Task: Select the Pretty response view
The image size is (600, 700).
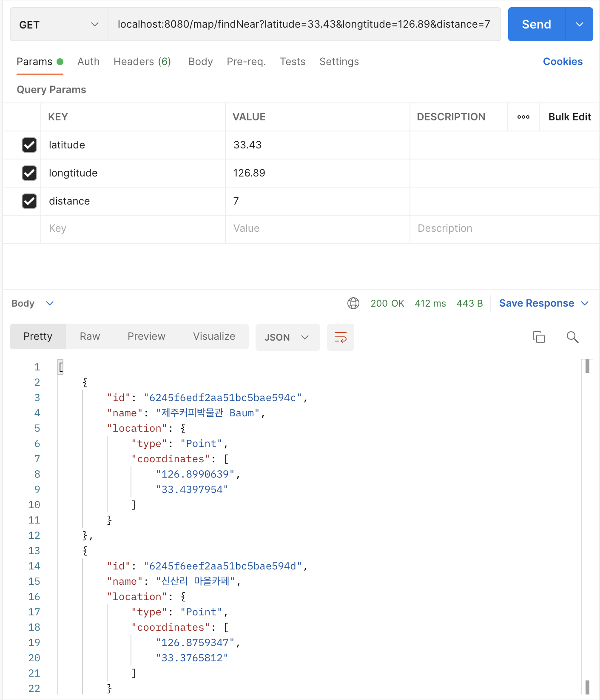Action: point(38,336)
